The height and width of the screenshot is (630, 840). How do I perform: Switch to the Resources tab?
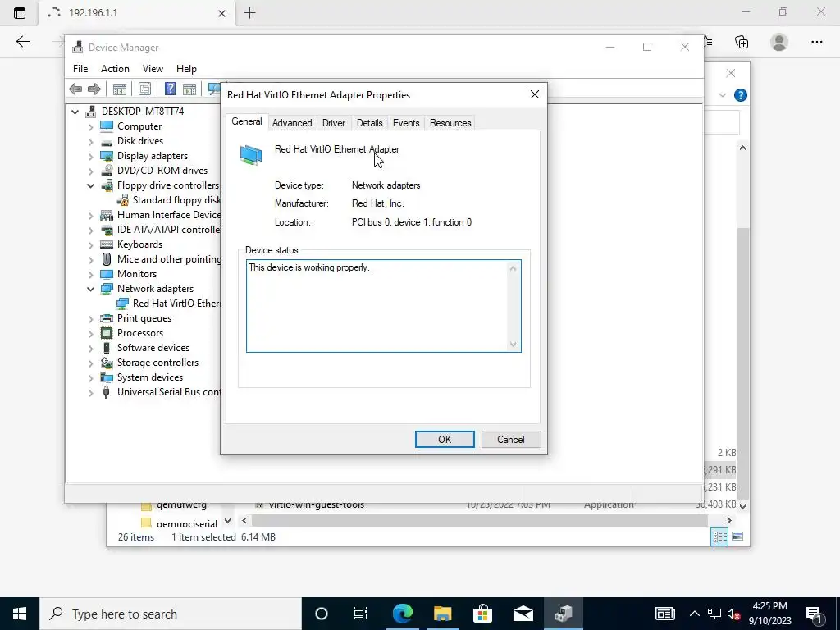click(450, 123)
